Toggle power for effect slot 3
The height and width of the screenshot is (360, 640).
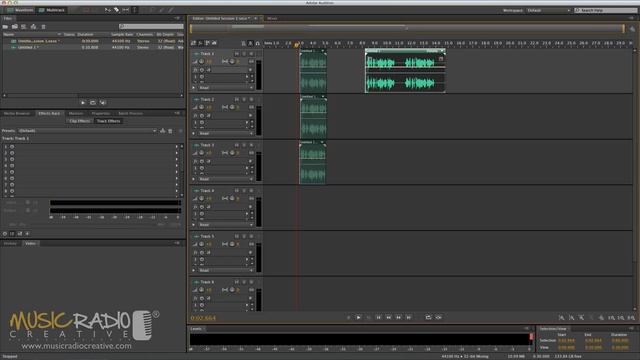12,159
